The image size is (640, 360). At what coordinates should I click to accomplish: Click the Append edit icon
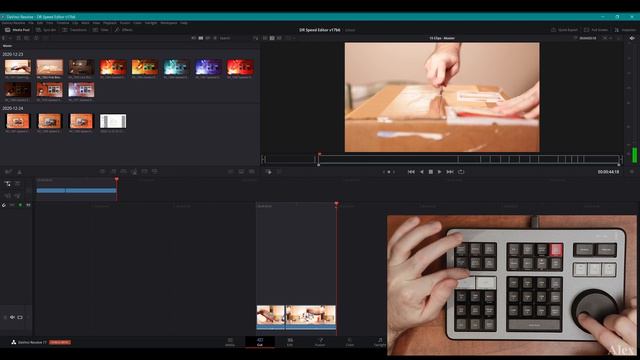point(113,172)
